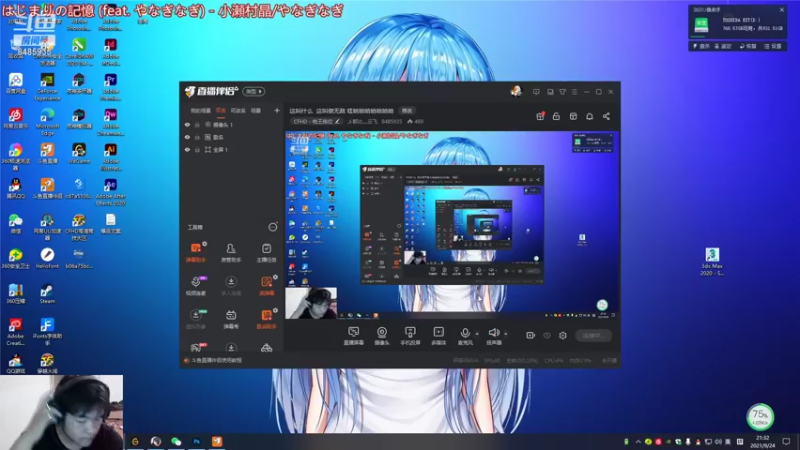Switch to the 我的场景 tab
Screen dimensions: 800x450
tap(200, 110)
